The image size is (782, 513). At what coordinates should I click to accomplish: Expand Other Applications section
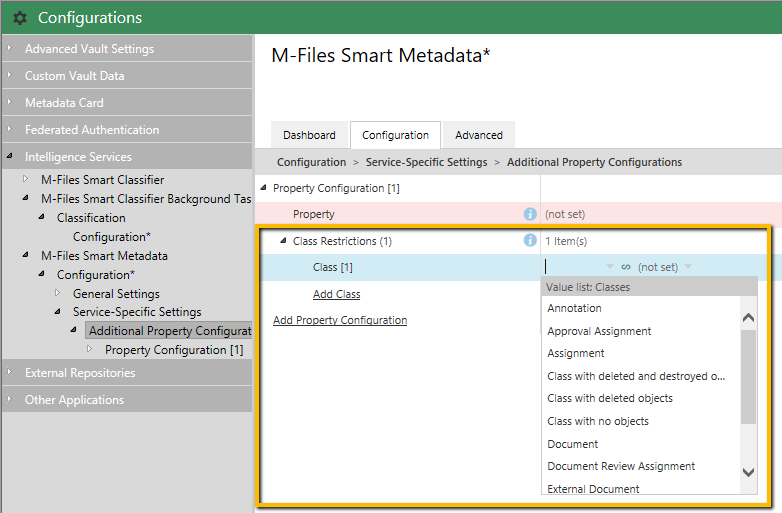[x=9, y=399]
